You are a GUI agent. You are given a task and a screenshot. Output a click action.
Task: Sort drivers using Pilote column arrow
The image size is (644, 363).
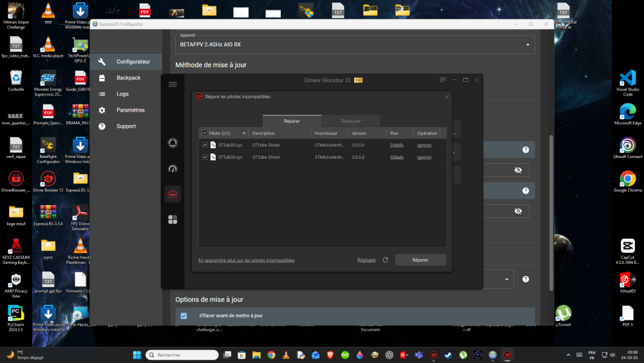point(244,133)
